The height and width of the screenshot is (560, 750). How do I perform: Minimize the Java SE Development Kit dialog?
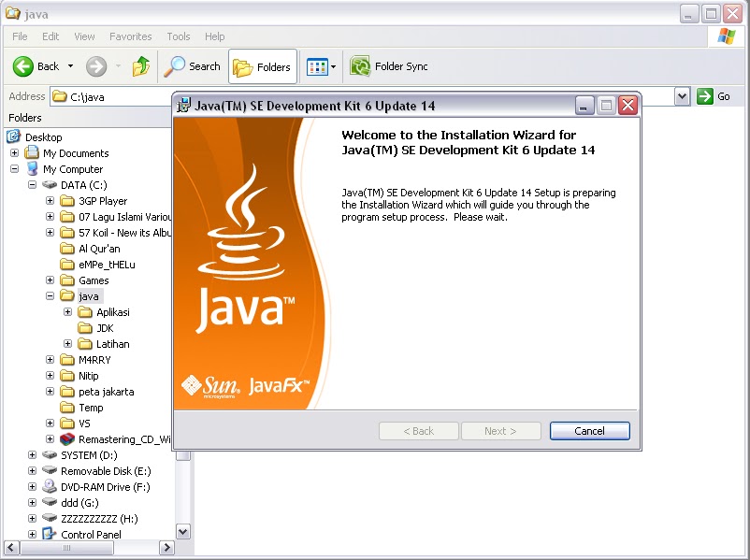coord(584,106)
